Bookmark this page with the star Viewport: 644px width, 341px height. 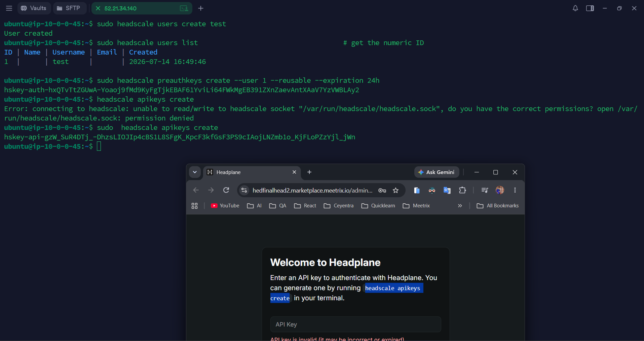tap(396, 190)
